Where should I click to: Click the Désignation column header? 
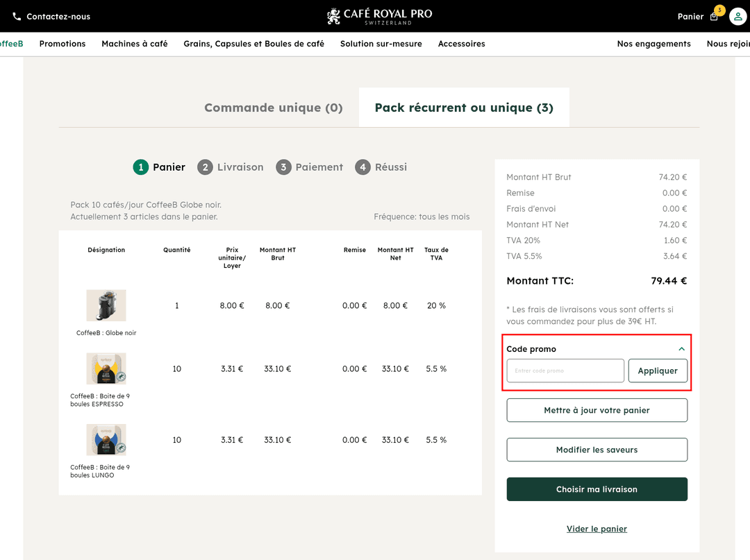106,250
